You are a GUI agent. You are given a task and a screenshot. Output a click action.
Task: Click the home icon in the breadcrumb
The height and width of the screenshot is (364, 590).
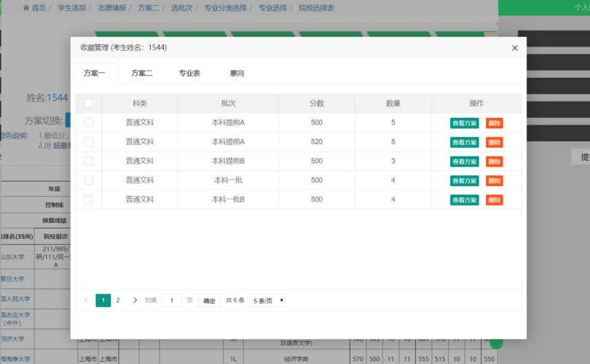(26, 7)
